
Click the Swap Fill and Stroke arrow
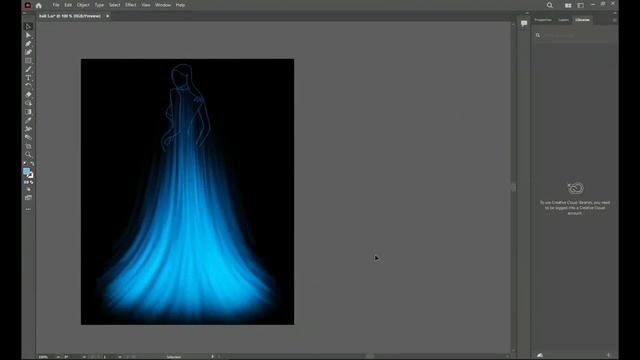tap(32, 164)
